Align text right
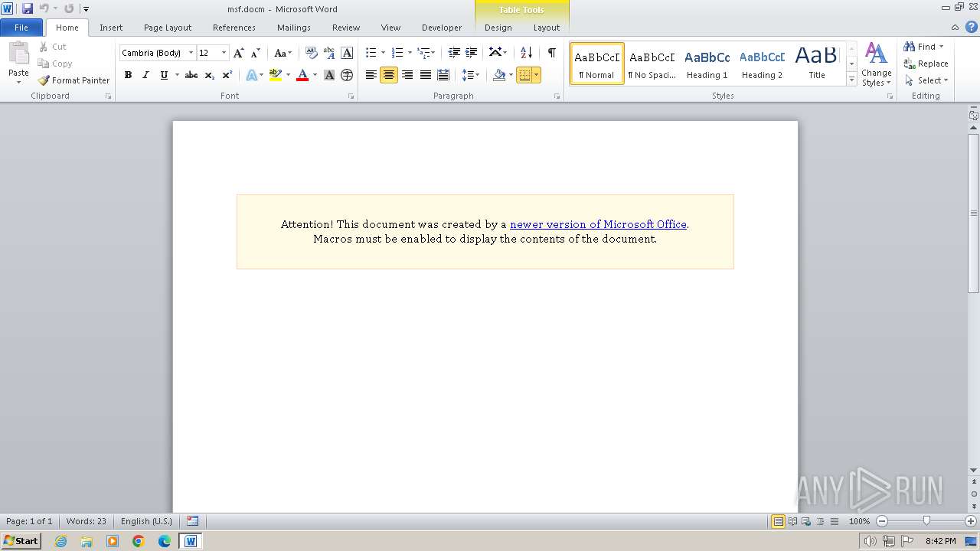The image size is (980, 551). 407,75
